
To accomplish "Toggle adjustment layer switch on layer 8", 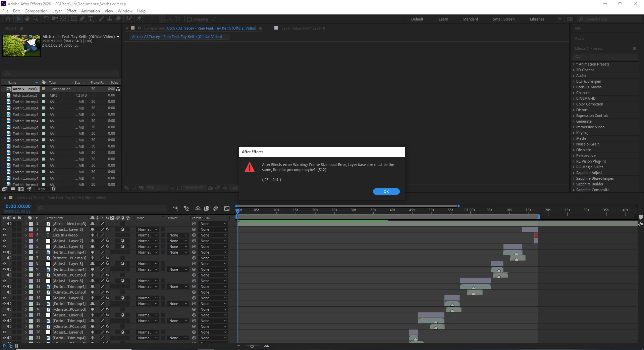I will click(x=122, y=264).
